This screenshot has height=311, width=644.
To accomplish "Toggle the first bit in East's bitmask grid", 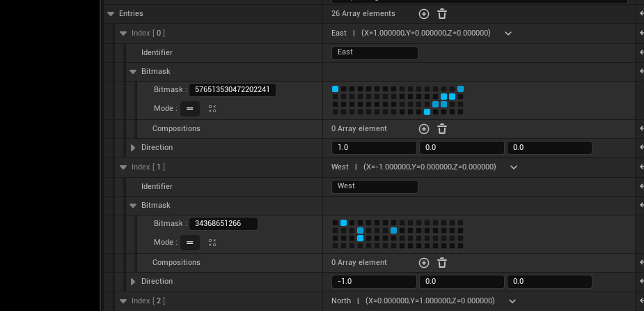I will (335, 89).
